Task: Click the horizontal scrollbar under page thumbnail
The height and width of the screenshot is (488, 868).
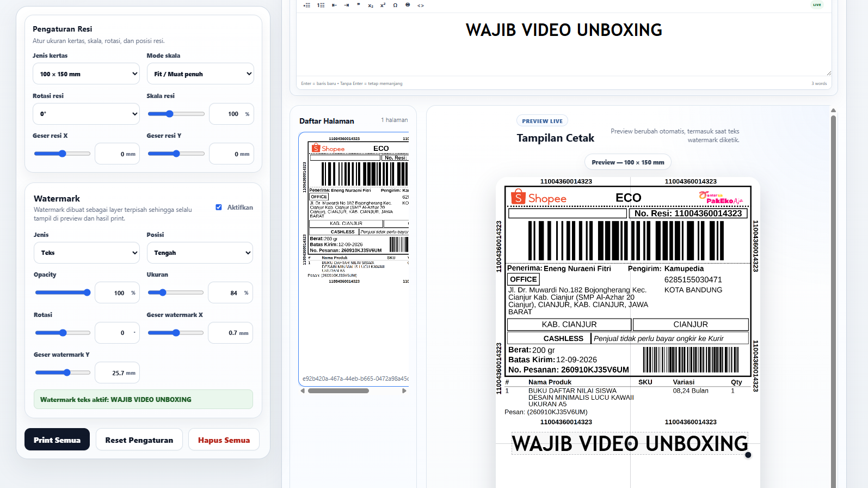Action: tap(338, 391)
